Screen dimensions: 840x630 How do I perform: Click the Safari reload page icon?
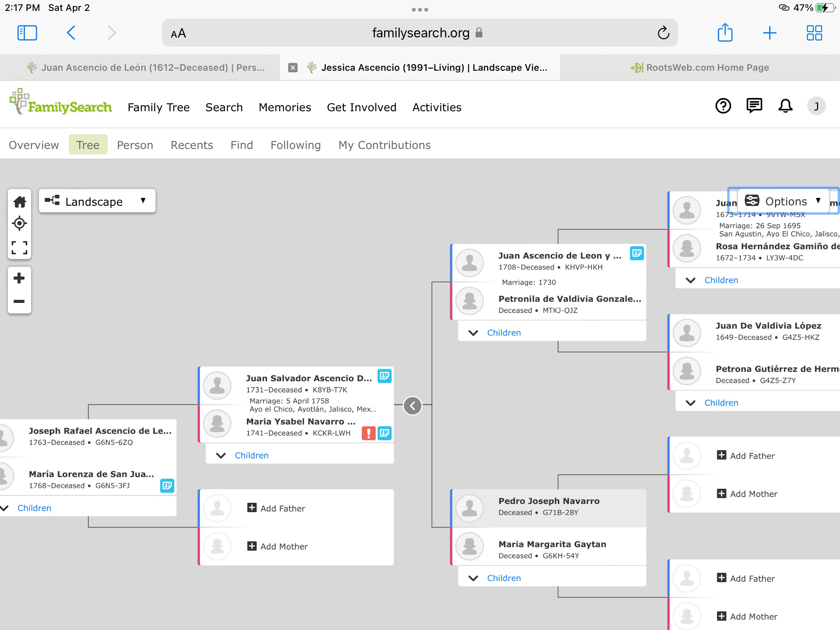(663, 33)
